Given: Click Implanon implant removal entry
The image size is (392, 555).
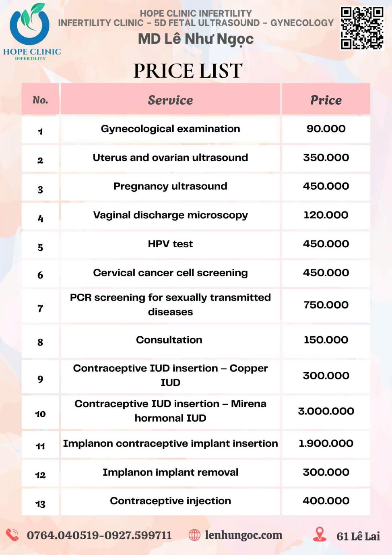Looking at the screenshot, I should coord(170,472).
